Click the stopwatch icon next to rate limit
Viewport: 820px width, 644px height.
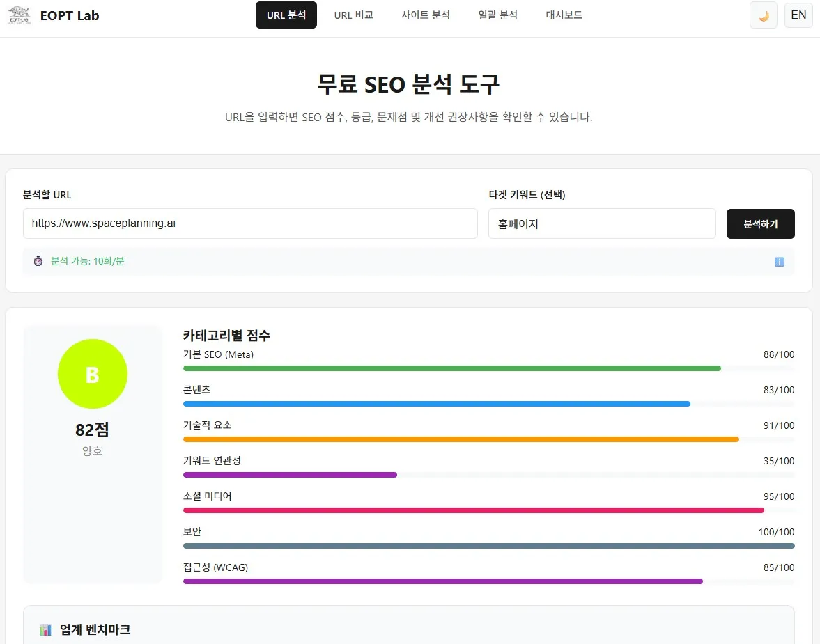pos(38,262)
